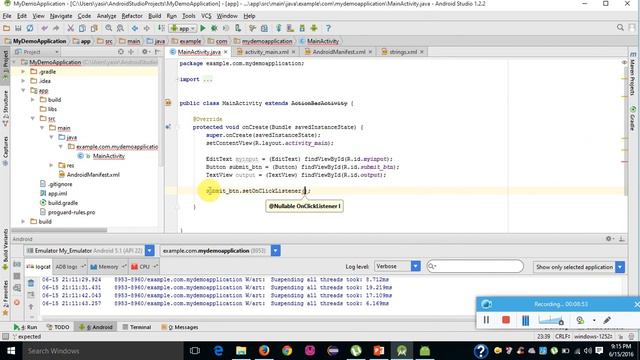This screenshot has height=360, width=640.
Task: Open the app run configuration dropdown
Action: tap(183, 28)
